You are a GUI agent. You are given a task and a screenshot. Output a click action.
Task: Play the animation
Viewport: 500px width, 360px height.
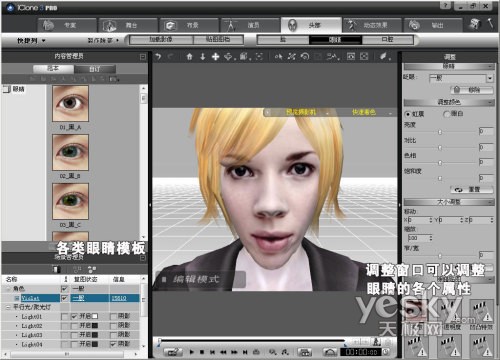191,352
